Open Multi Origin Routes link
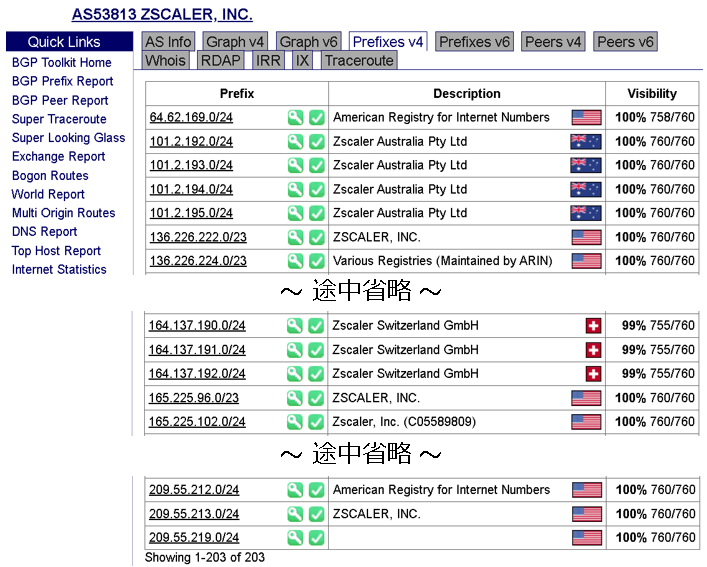 (x=64, y=213)
